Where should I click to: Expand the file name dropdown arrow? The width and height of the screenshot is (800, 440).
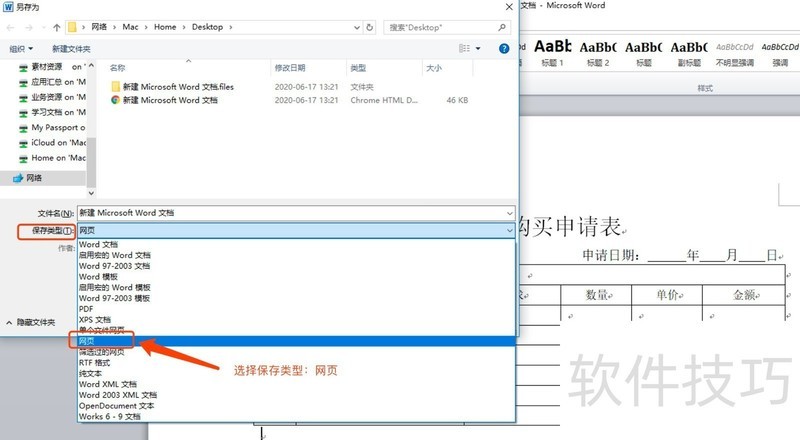click(509, 213)
